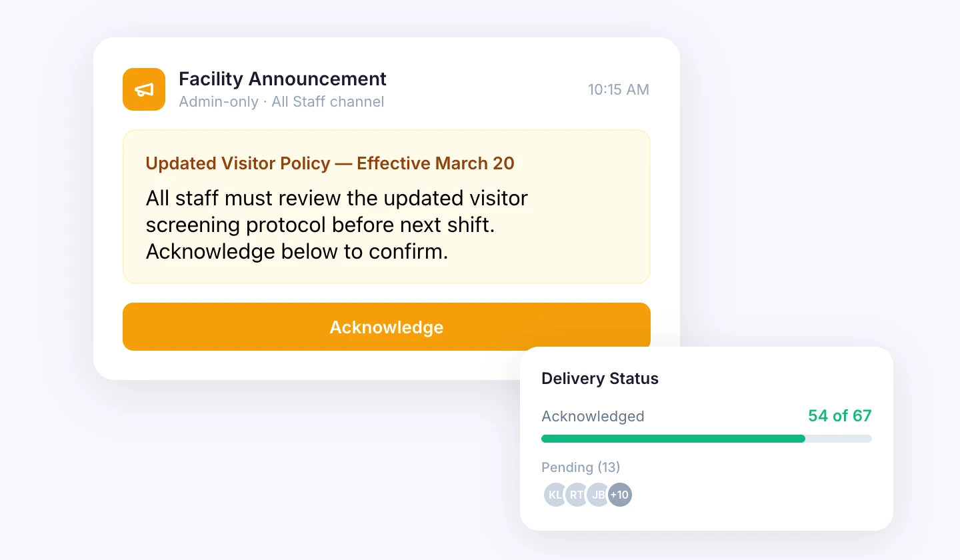Select the Updated Visitor Policy headline
This screenshot has height=560, width=960.
(x=329, y=163)
